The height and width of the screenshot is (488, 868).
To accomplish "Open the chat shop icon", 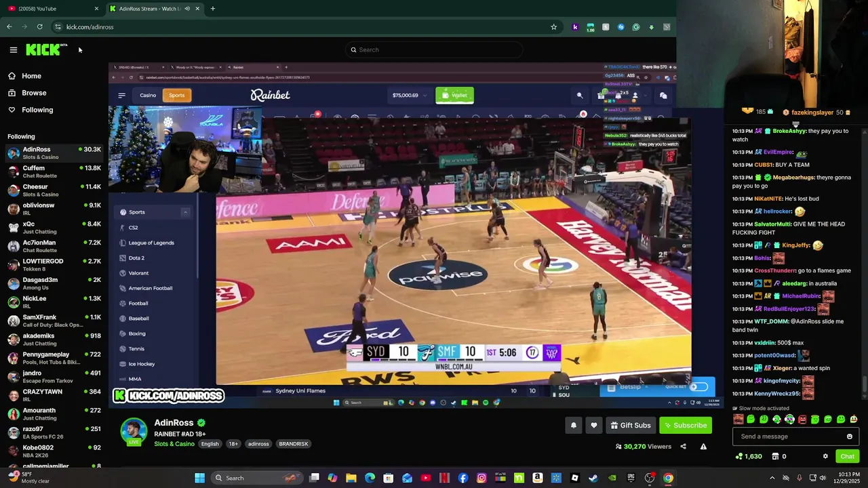I will click(775, 456).
